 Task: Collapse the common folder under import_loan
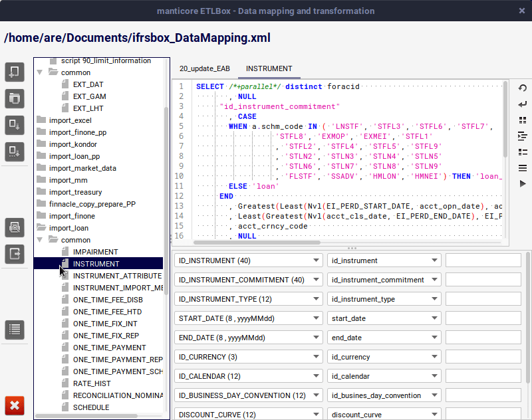40,240
